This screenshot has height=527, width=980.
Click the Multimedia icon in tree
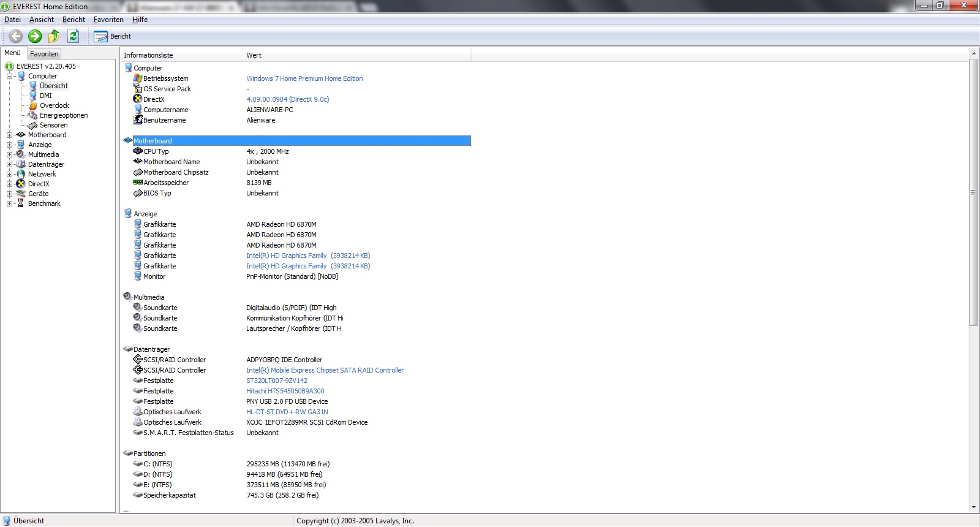[21, 154]
